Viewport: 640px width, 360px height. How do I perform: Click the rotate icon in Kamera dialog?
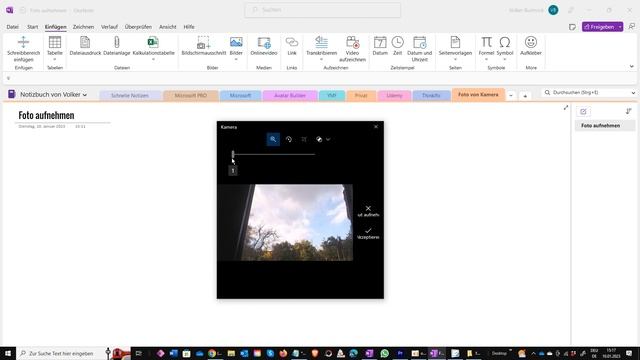pyautogui.click(x=289, y=139)
